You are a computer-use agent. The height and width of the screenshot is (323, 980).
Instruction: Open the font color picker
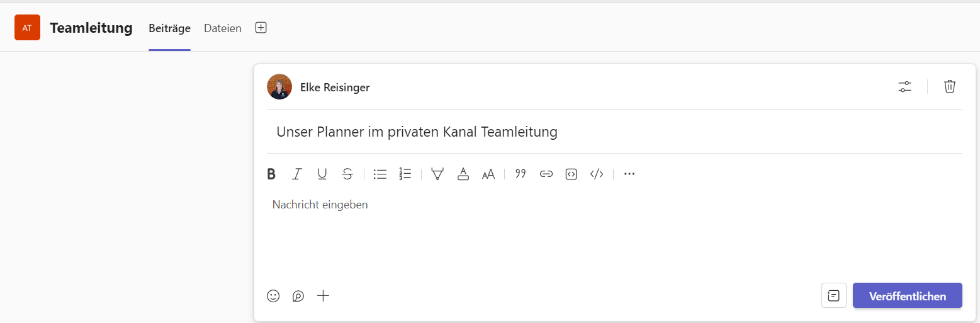[463, 174]
